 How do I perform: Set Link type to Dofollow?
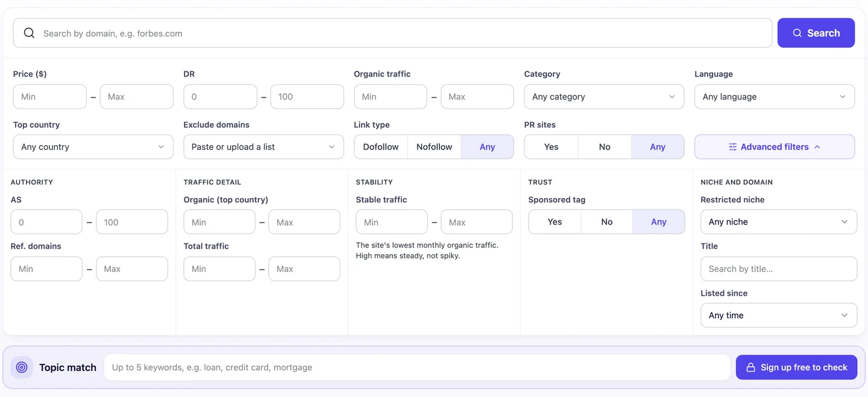381,147
